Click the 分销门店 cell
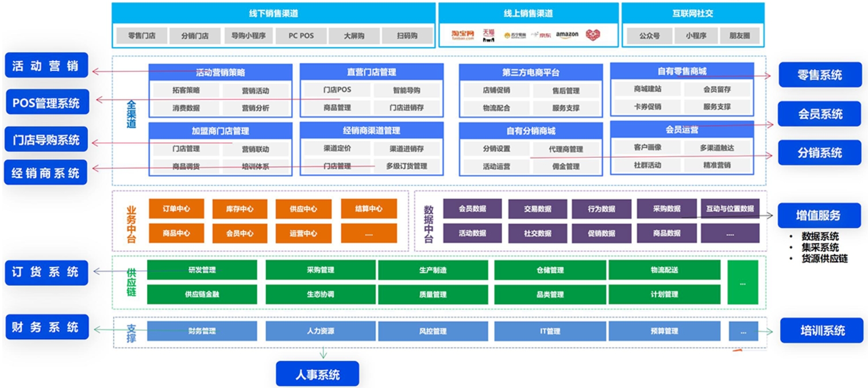This screenshot has height=388, width=868. coord(195,36)
